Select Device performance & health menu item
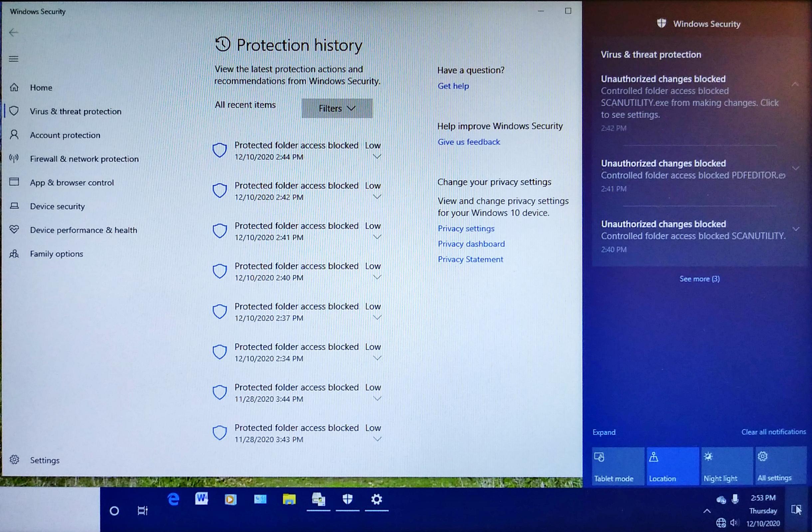 [83, 230]
